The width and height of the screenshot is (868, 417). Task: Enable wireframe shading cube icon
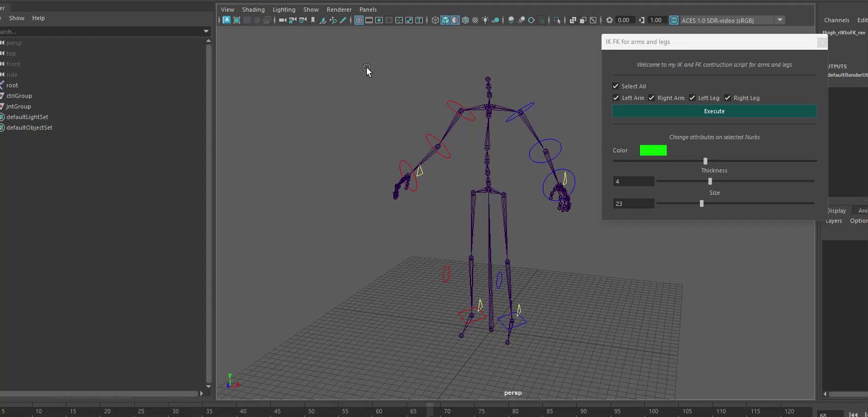pyautogui.click(x=435, y=20)
